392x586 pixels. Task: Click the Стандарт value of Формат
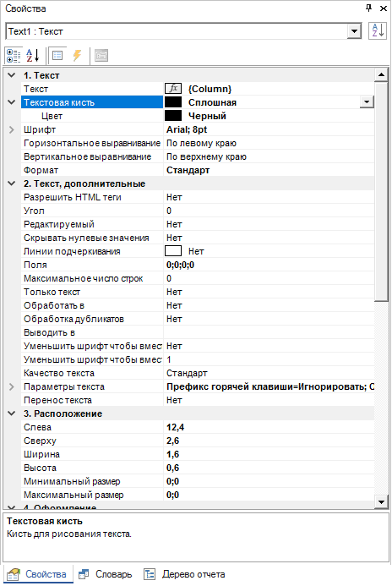188,170
